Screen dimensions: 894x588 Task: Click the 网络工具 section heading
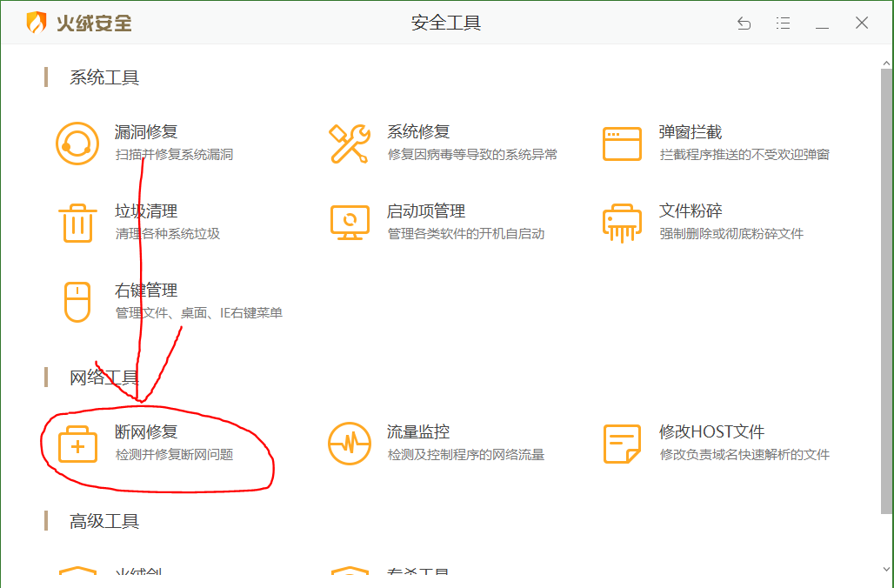(104, 378)
